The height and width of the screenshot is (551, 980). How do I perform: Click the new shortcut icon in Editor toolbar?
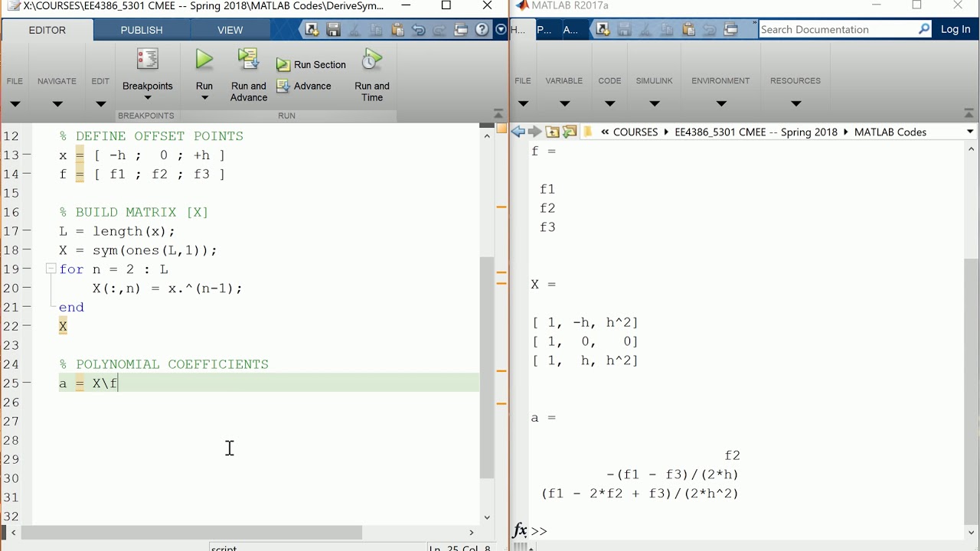point(312,30)
